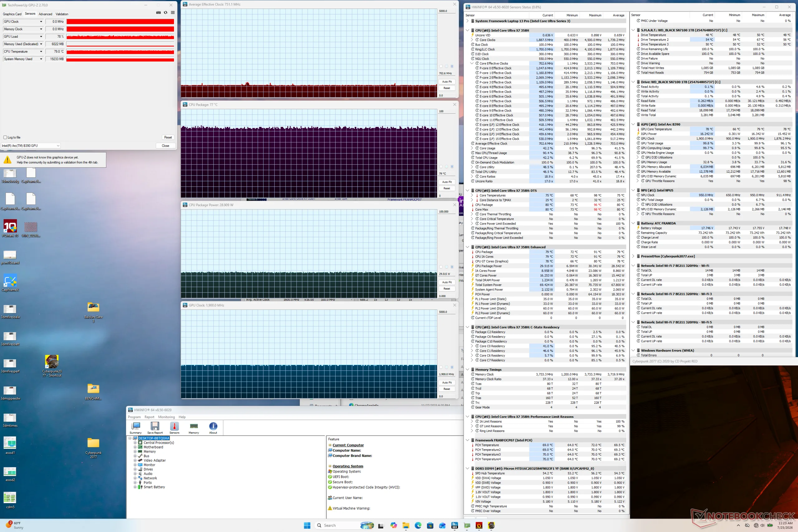This screenshot has height=532, width=798.
Task: Open the 3dmfirebala desktop file
Action: (10, 311)
